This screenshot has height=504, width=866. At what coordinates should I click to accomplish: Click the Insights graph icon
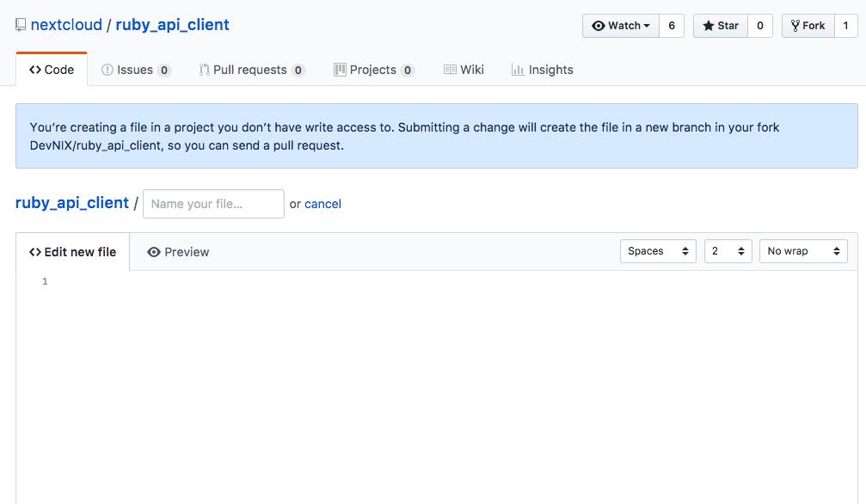tap(518, 70)
